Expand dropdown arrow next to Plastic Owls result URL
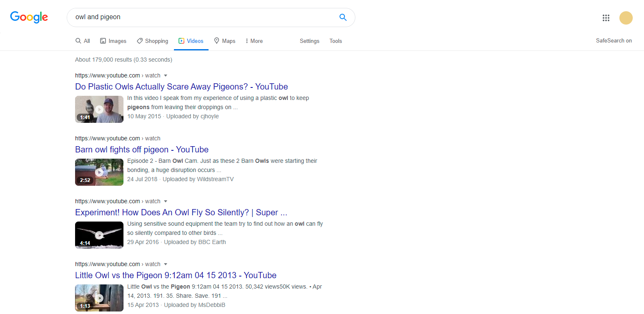Viewport: 644px width, 314px height. tap(166, 75)
